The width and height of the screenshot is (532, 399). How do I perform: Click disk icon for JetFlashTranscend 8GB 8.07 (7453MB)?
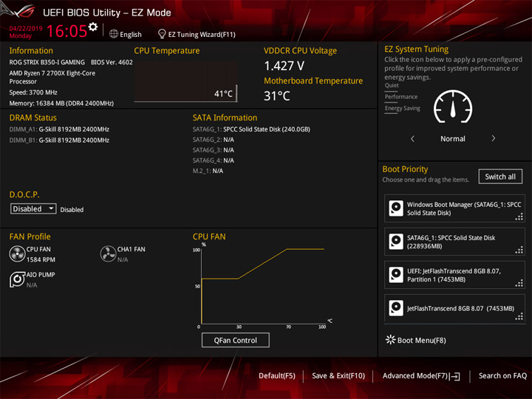[x=396, y=308]
